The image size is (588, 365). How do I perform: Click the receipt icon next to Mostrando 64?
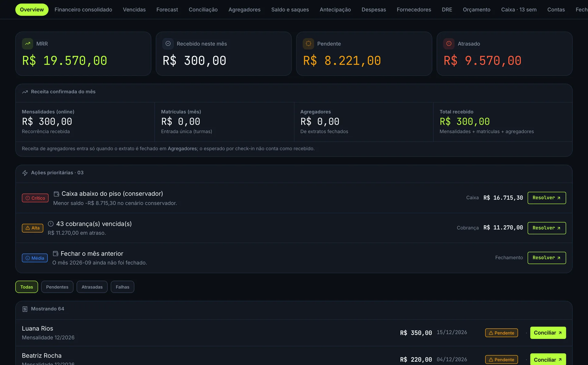coord(25,309)
